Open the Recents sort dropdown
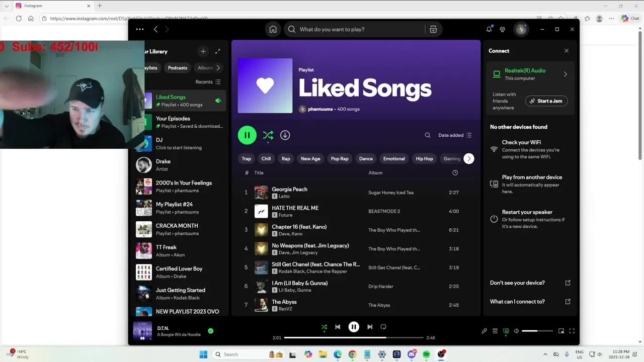644x362 pixels. point(208,82)
